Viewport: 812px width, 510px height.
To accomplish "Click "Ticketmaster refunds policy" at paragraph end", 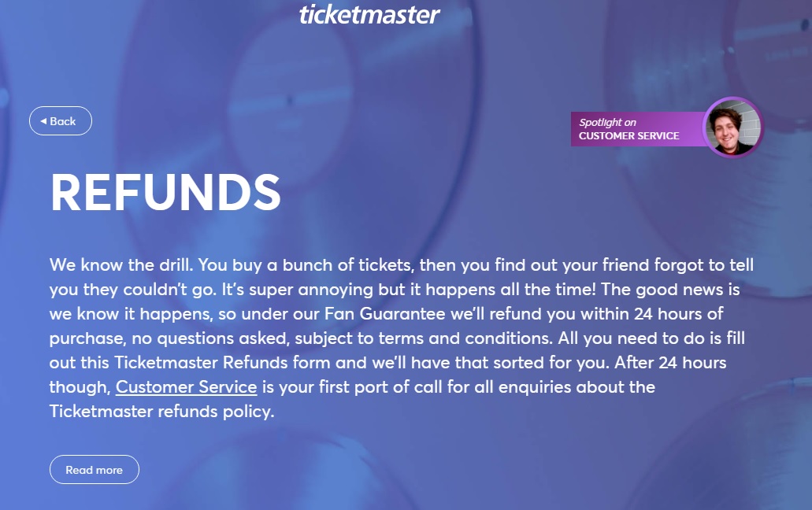I will pos(161,412).
